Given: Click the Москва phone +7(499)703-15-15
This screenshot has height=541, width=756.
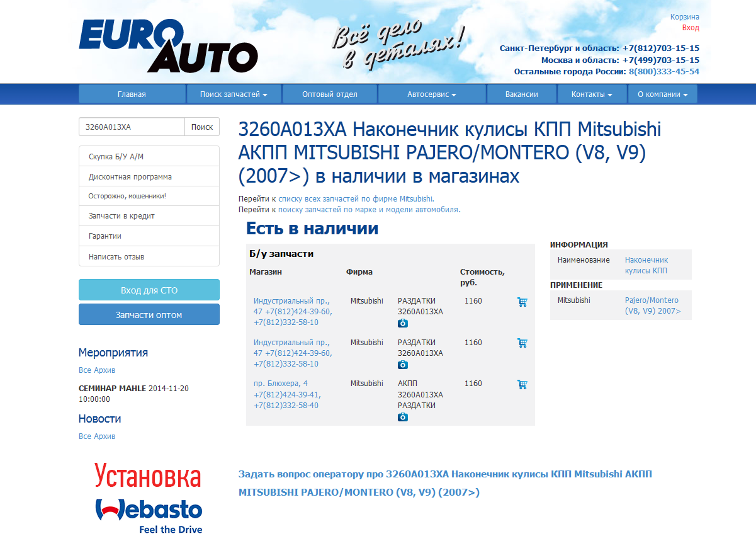Looking at the screenshot, I should 661,60.
